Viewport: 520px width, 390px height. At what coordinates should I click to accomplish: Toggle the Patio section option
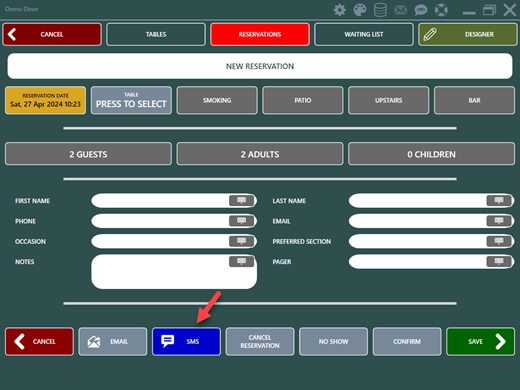(x=303, y=100)
